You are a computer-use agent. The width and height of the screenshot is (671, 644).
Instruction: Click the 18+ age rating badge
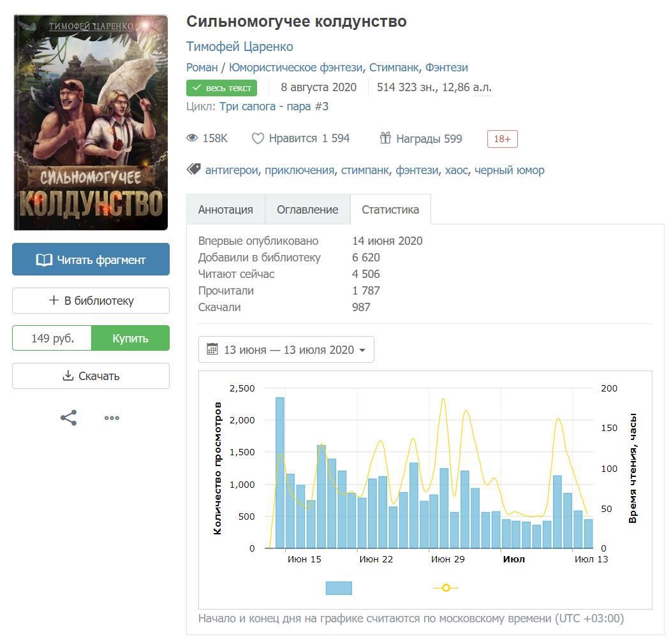(502, 139)
